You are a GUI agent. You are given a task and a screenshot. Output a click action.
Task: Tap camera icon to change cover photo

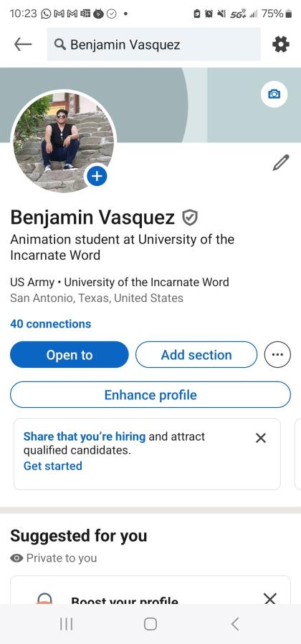[x=274, y=94]
